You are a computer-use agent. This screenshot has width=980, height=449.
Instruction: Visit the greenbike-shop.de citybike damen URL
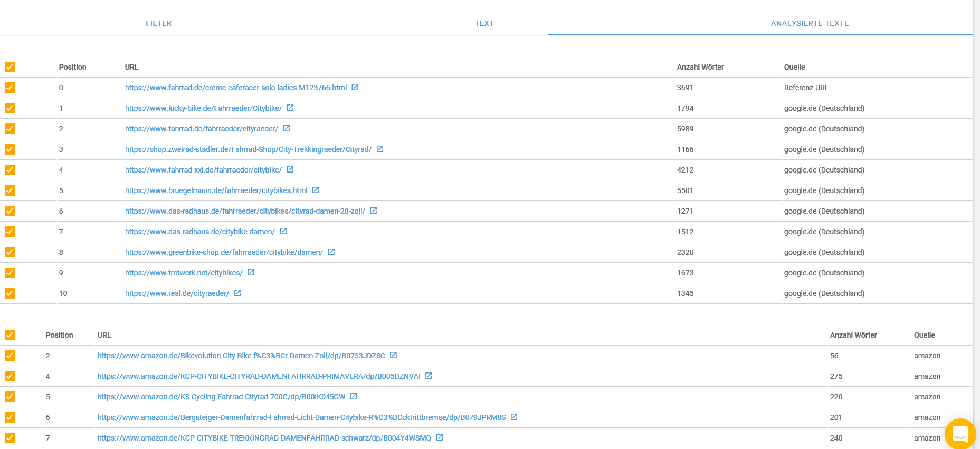224,252
